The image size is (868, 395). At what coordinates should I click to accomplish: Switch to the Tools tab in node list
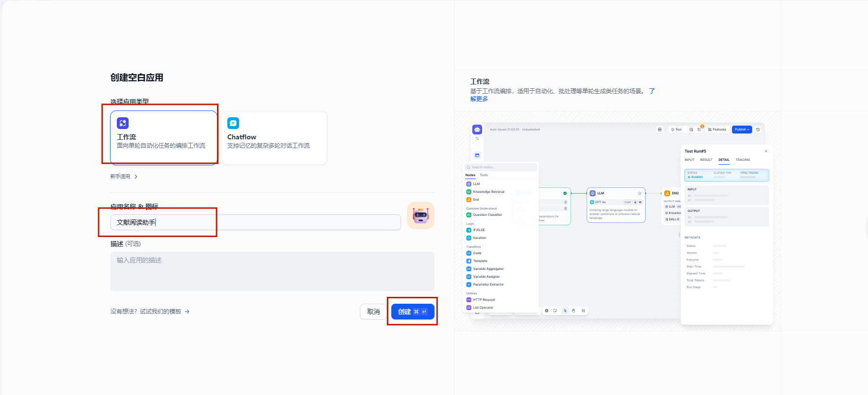tap(484, 175)
